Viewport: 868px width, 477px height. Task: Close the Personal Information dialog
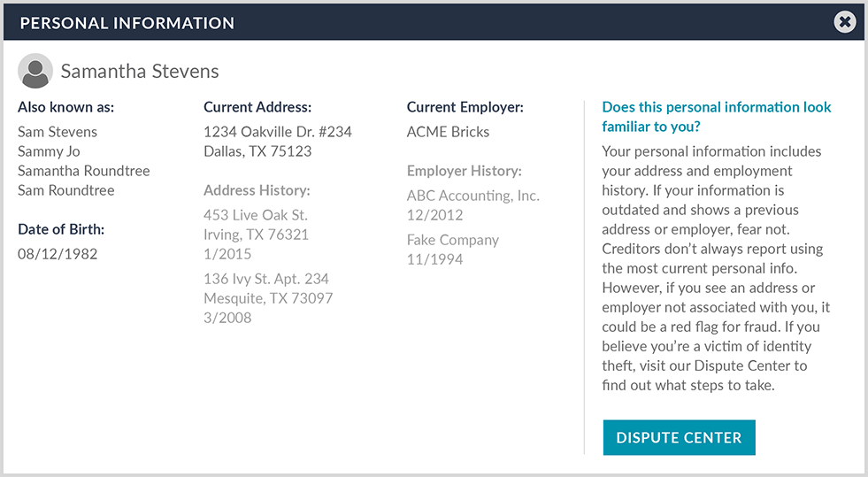coord(845,22)
